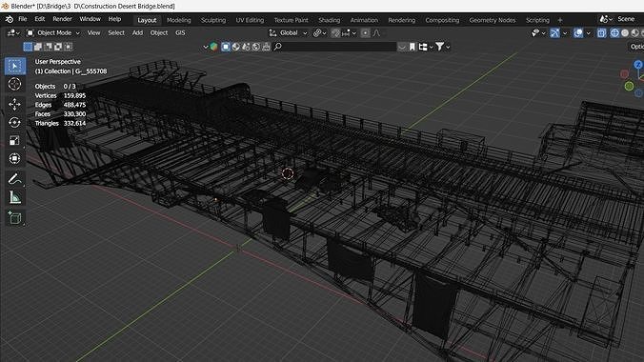Open the viewport Select menu
This screenshot has height=362, width=644.
[x=116, y=33]
